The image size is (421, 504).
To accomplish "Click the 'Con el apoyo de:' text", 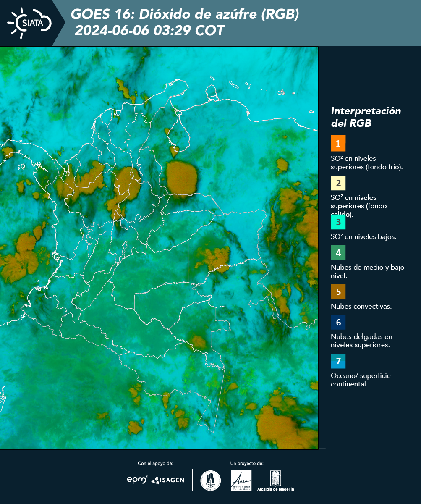I will pos(155,463).
